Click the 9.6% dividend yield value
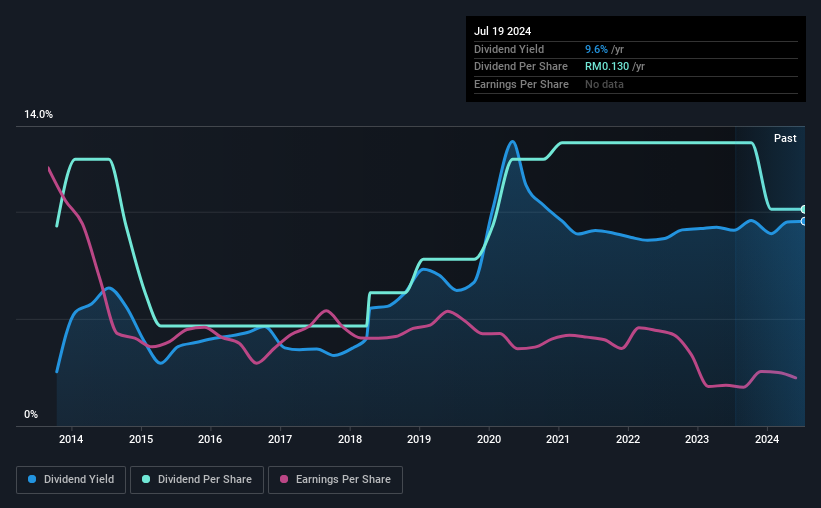 tap(596, 49)
